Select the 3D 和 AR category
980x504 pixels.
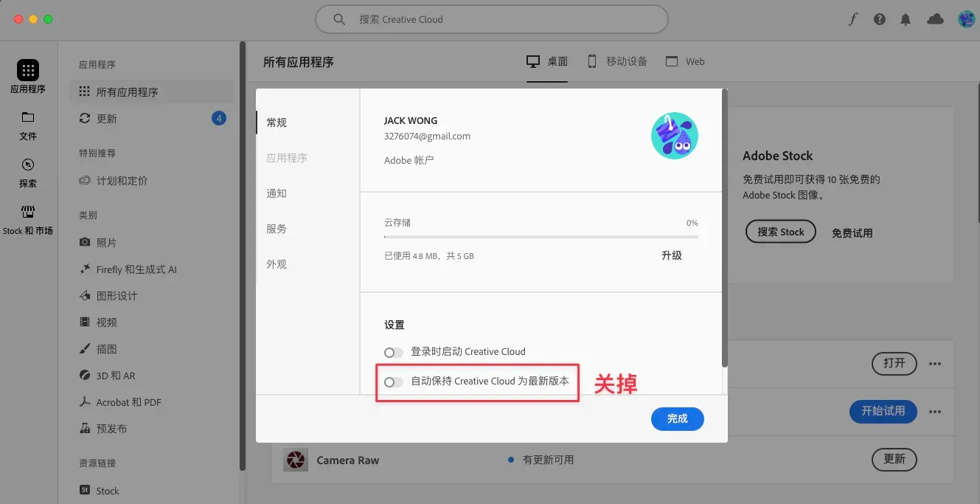point(107,376)
